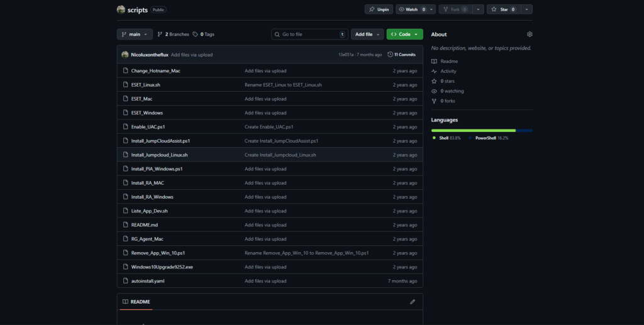Open Install_Jumpcloud_Linux.sh file
644x325 pixels.
coord(159,155)
